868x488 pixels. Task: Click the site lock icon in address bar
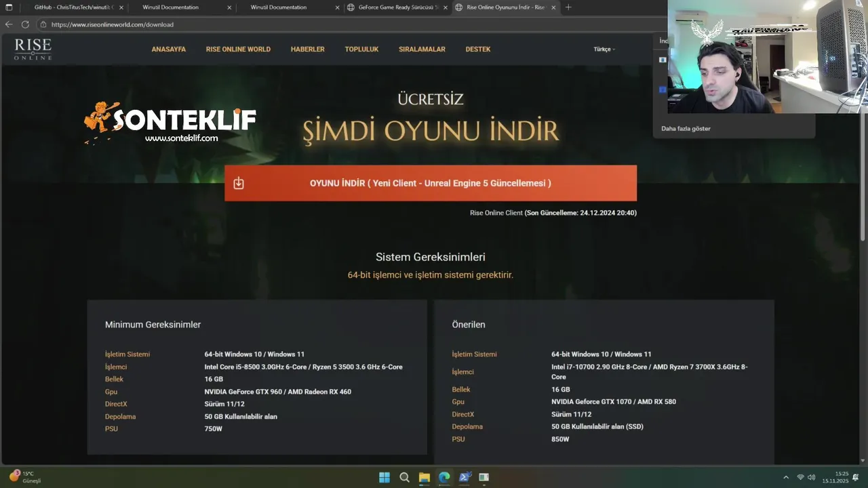pos(43,24)
